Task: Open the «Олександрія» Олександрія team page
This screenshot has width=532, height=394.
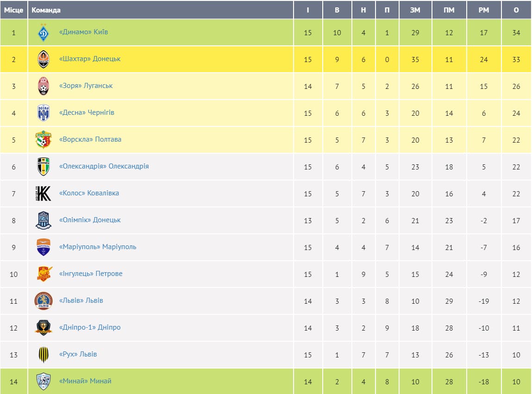Action: coord(104,166)
